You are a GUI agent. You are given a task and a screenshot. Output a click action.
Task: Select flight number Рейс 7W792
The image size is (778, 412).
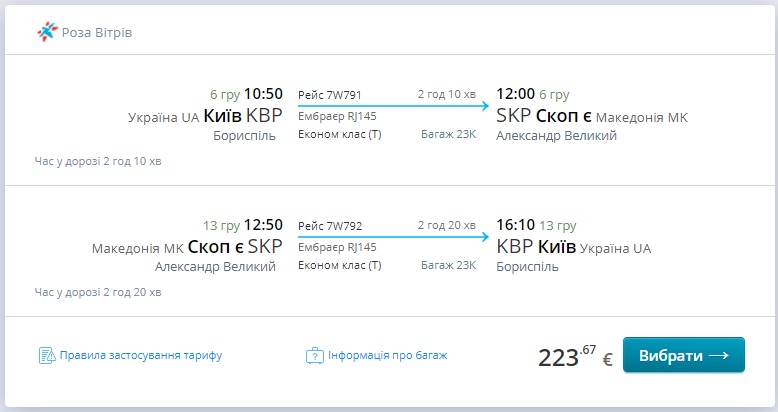(x=330, y=225)
